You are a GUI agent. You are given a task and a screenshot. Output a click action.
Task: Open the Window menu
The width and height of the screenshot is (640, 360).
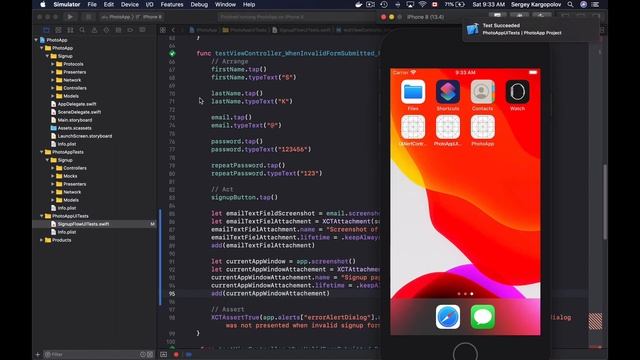(225, 4)
